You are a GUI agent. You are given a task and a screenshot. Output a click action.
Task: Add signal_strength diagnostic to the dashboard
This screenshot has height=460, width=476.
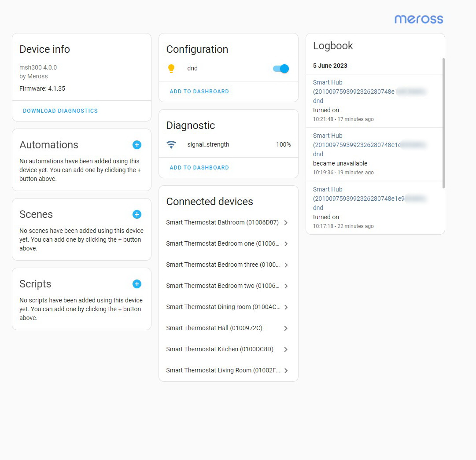coord(199,167)
